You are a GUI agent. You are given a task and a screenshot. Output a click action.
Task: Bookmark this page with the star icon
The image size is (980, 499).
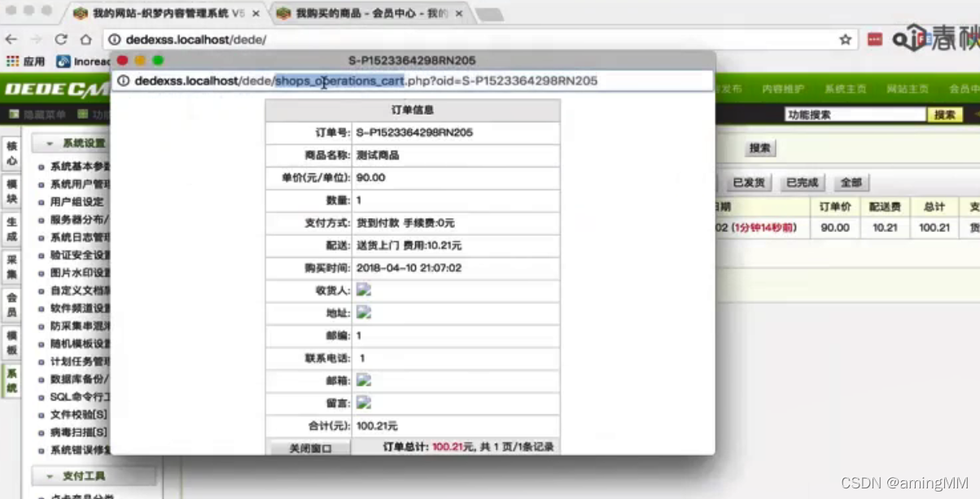846,39
